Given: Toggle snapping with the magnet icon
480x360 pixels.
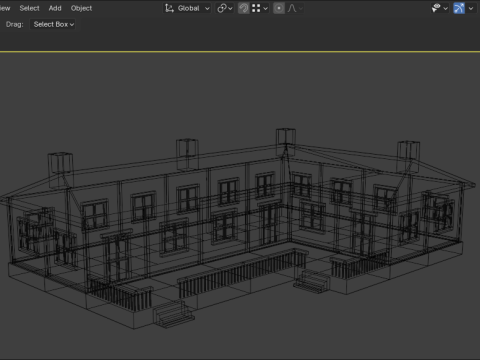Looking at the screenshot, I should tap(244, 8).
